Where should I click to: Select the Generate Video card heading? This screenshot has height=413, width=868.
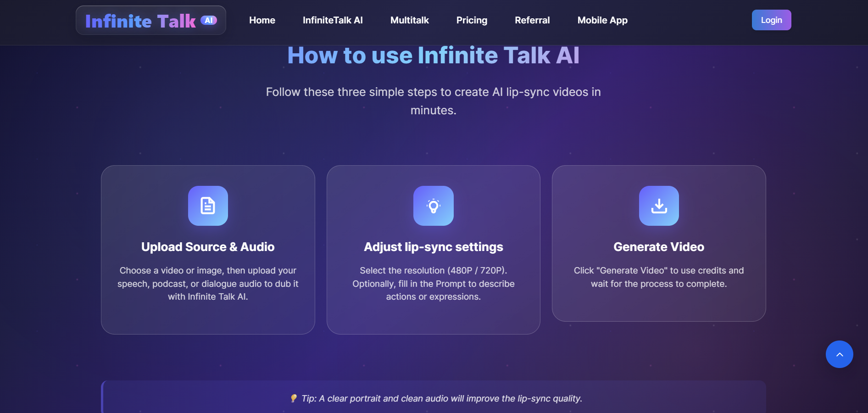[x=659, y=247]
